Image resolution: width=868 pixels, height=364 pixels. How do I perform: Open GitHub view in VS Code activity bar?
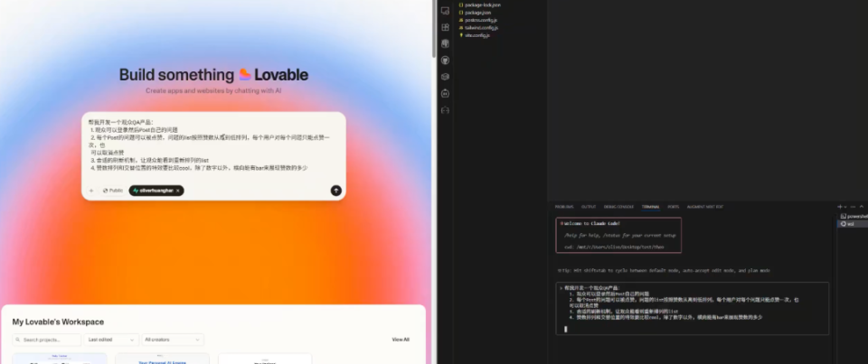(x=445, y=61)
